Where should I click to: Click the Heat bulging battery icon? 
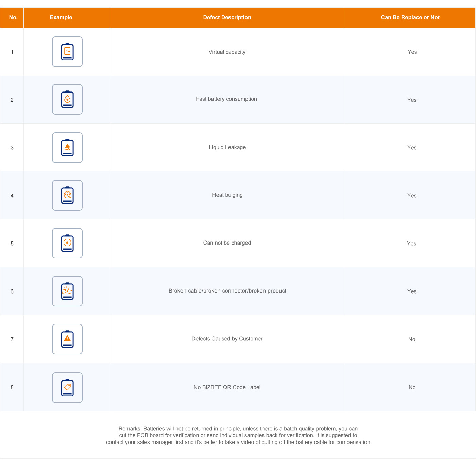pyautogui.click(x=67, y=195)
